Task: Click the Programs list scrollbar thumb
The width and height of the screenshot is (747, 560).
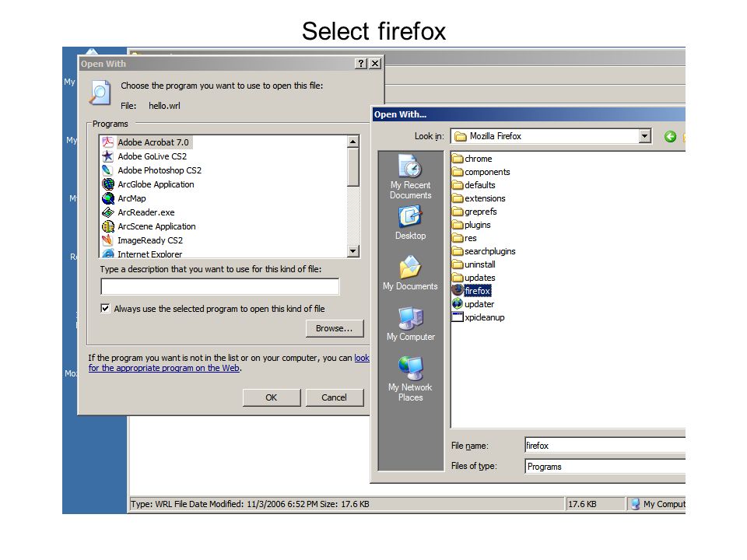Action: pyautogui.click(x=353, y=166)
